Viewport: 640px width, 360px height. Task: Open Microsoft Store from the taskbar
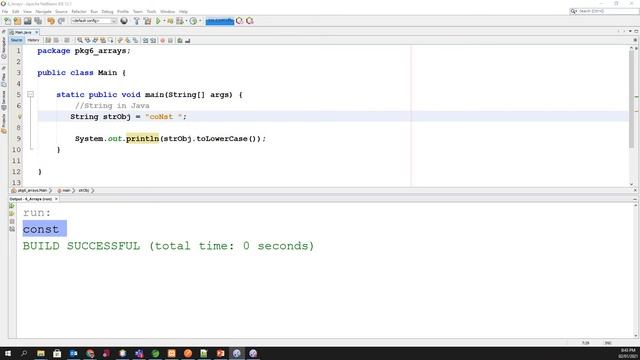pyautogui.click(x=57, y=353)
